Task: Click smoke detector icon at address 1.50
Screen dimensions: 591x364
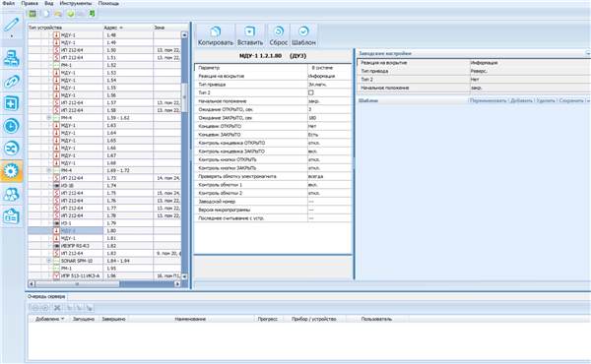Action: (56, 50)
